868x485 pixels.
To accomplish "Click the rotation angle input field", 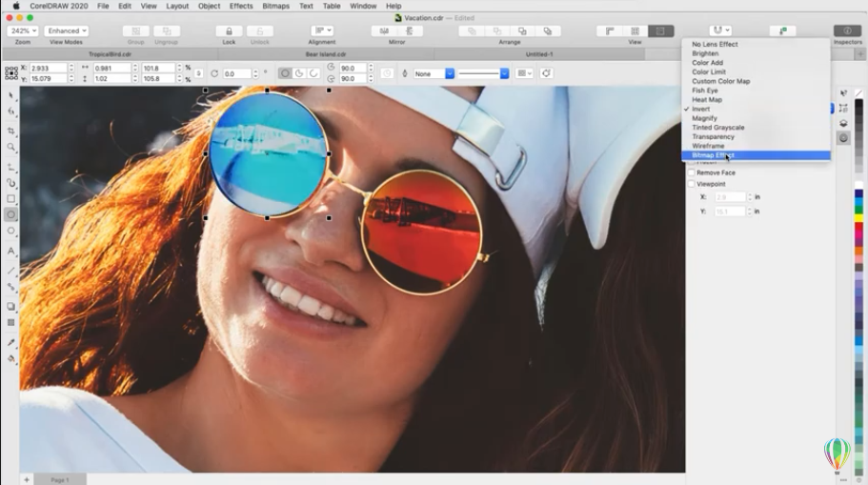I will click(x=238, y=73).
